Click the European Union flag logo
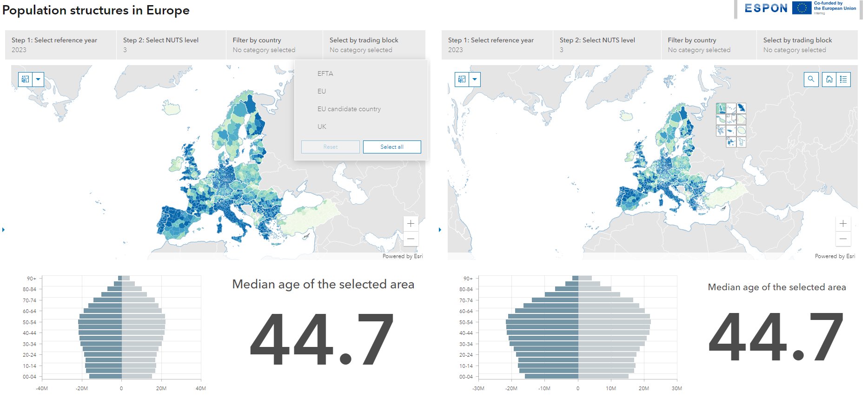 pos(802,8)
